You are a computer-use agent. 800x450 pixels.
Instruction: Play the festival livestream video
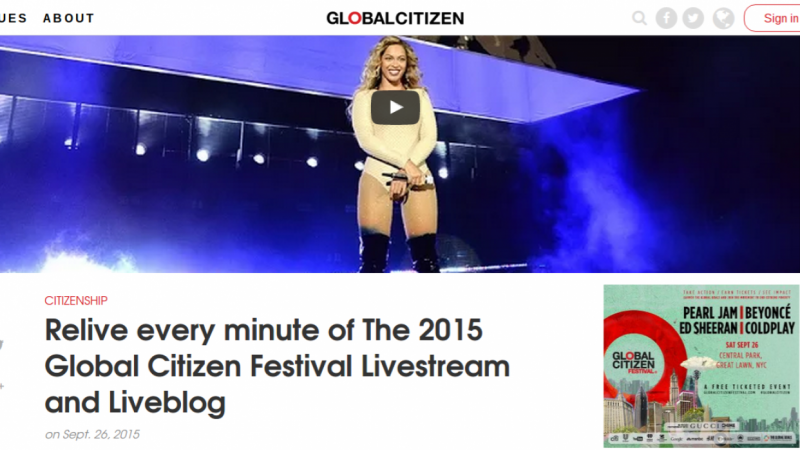395,107
